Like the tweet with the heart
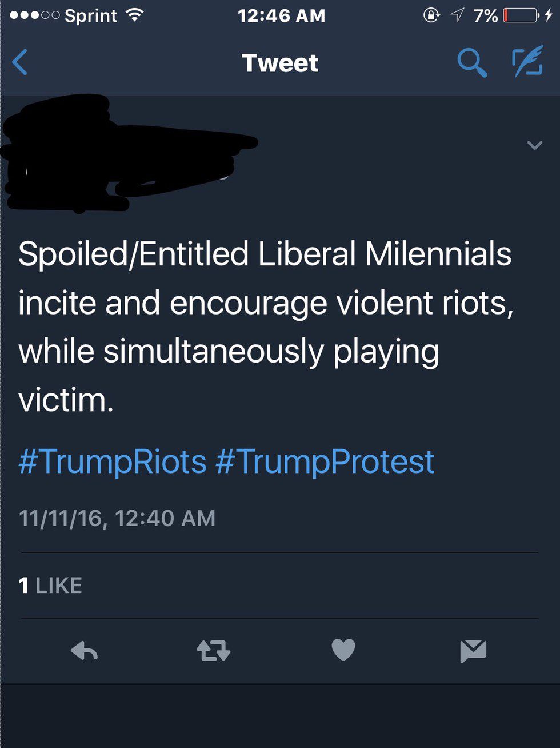The width and height of the screenshot is (560, 748). pos(343,650)
